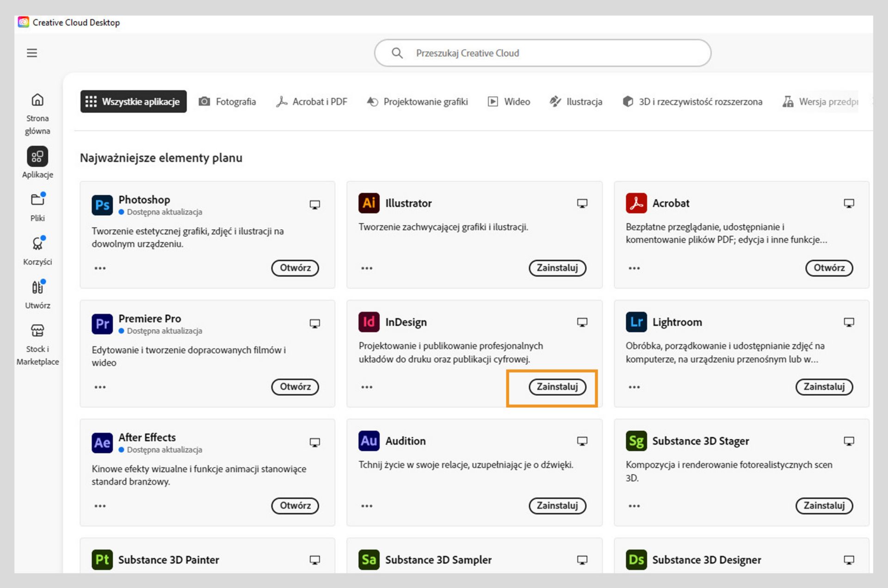Image resolution: width=888 pixels, height=588 pixels.
Task: Open the hamburger menu icon
Action: click(31, 53)
